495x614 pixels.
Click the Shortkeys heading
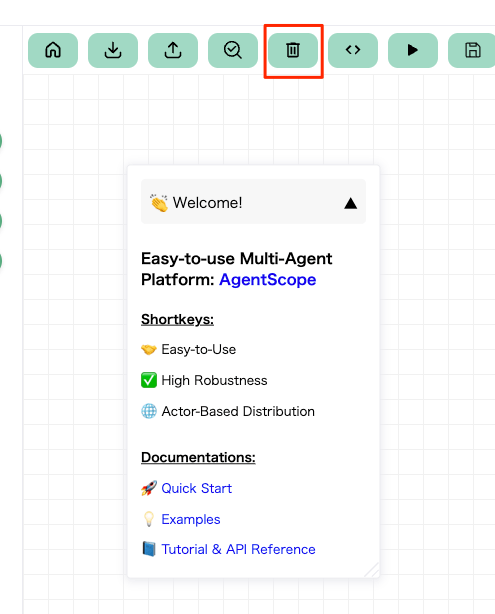click(x=177, y=320)
